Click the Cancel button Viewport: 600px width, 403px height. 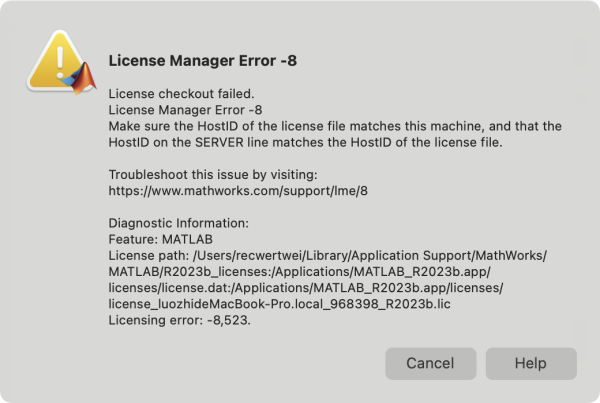tap(430, 363)
